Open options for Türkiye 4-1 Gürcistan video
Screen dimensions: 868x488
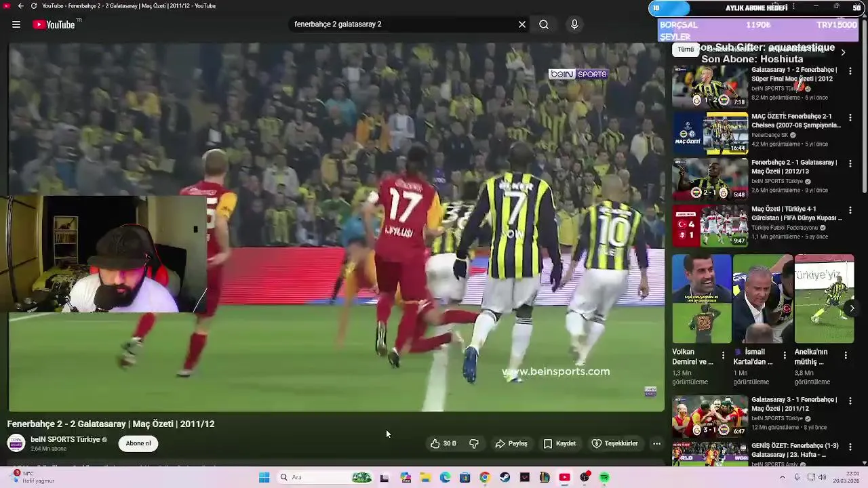point(850,210)
